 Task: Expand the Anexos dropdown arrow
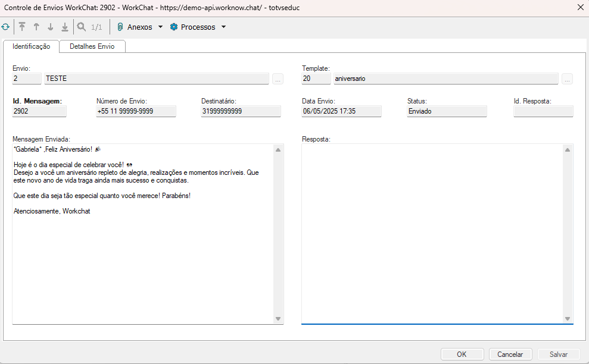160,27
